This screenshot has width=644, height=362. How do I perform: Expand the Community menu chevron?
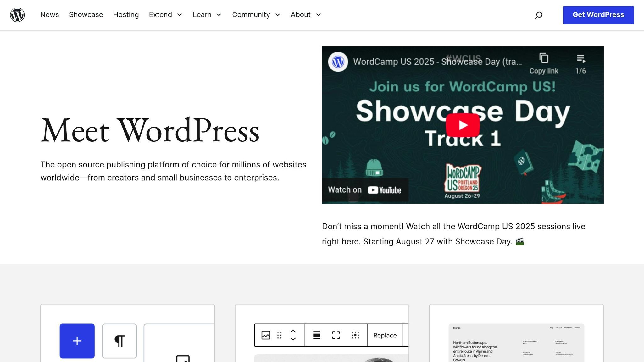coord(278,15)
